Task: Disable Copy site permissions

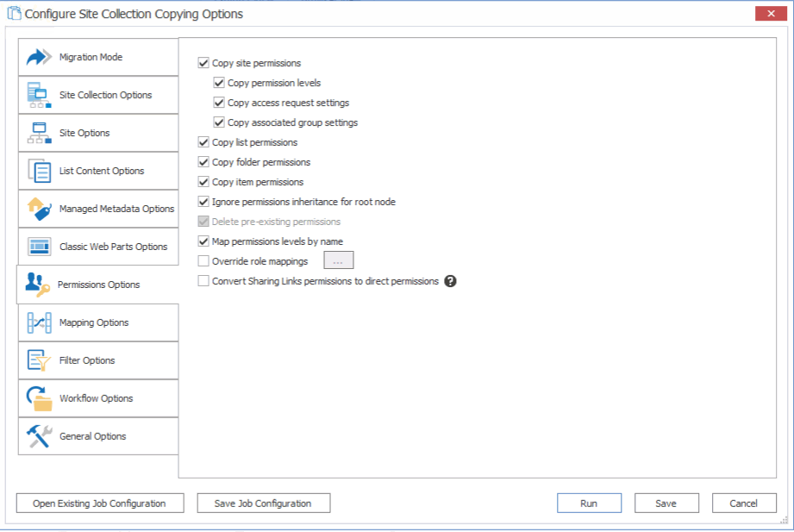Action: tap(203, 63)
